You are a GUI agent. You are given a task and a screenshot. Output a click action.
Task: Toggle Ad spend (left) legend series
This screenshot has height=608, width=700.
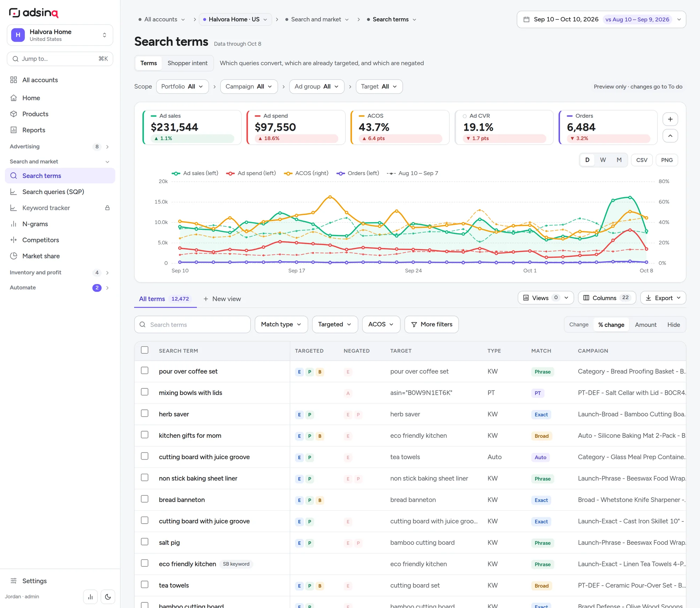[251, 173]
